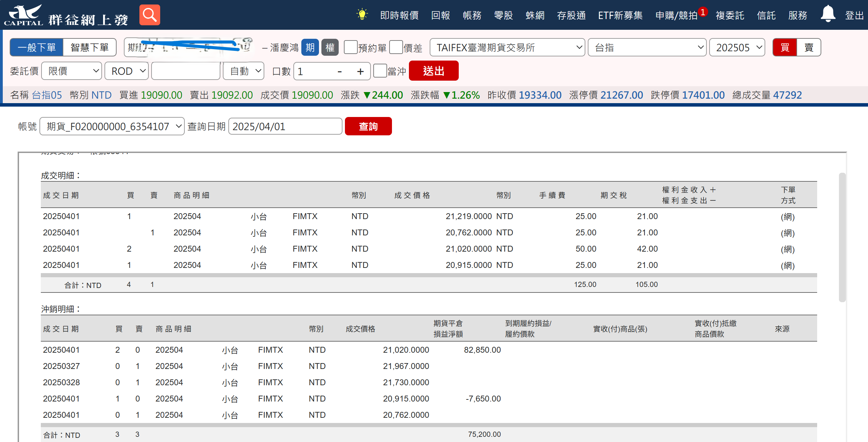Tick the 價差 checkbox
Screen dimensions: 868x442
(396, 47)
